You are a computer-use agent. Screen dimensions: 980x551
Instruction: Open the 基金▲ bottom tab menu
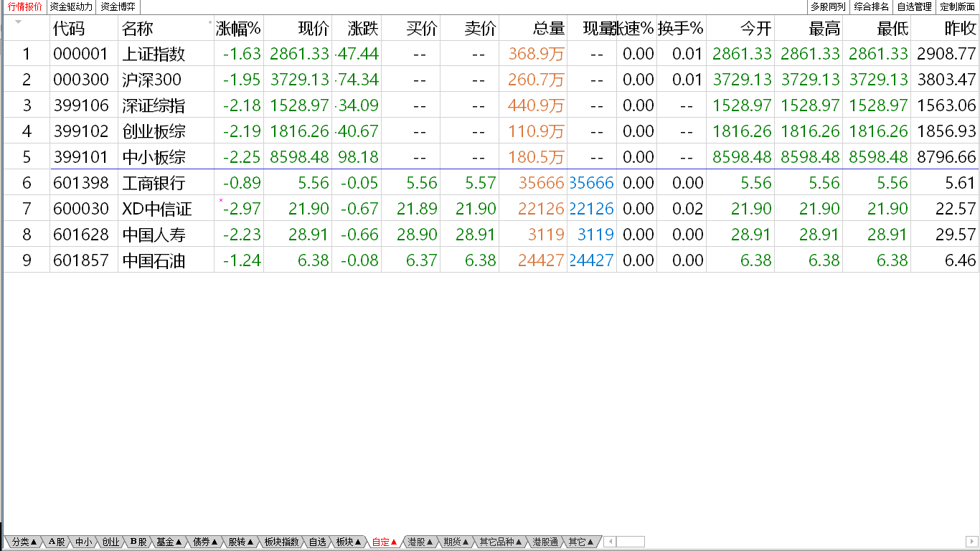coord(169,542)
